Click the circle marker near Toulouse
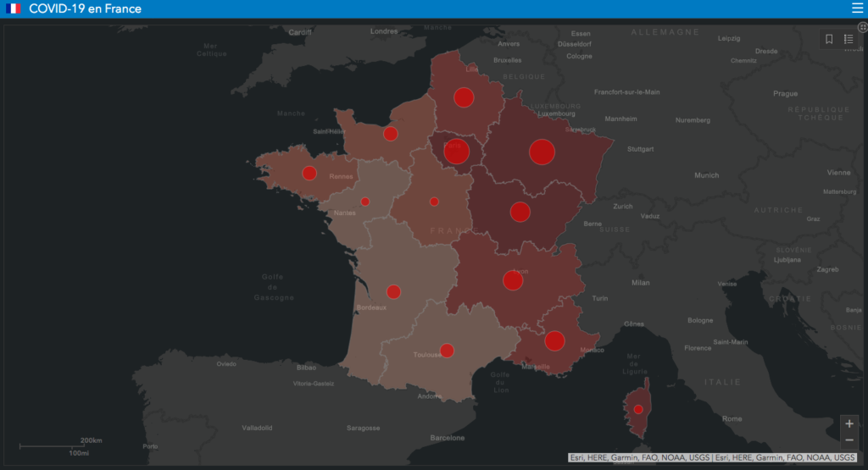 pos(447,351)
